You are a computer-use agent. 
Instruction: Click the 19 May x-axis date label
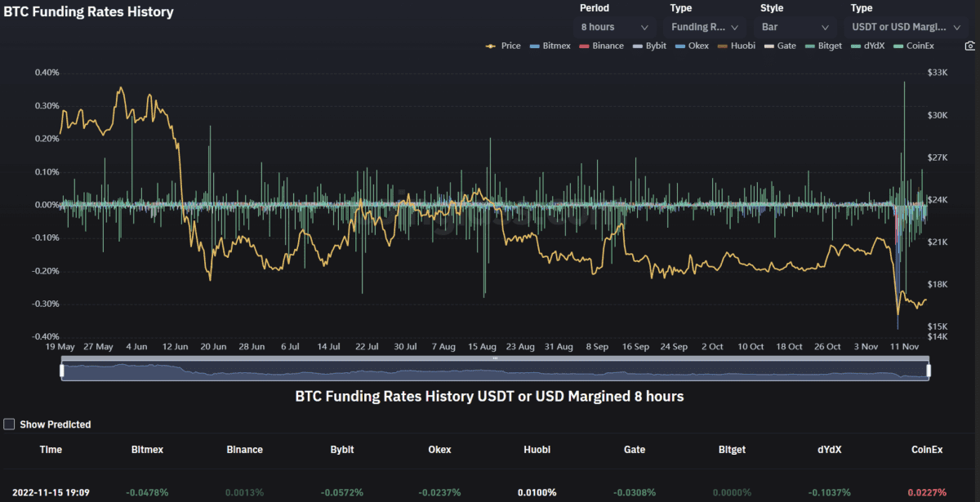(60, 346)
